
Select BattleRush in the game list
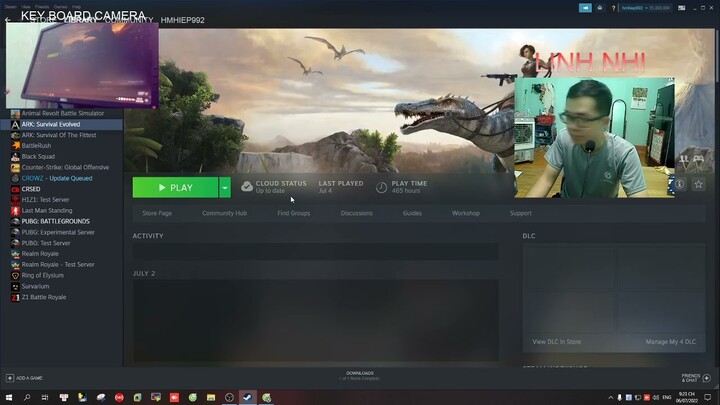(36, 146)
